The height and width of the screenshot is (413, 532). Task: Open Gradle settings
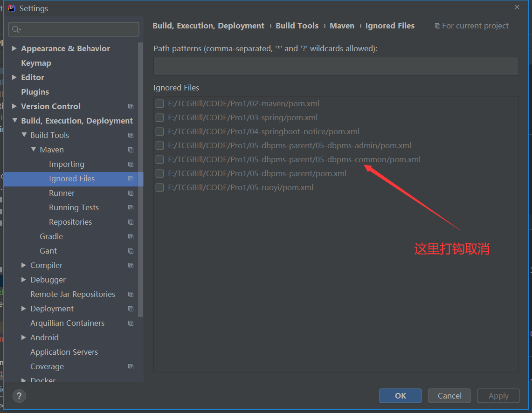(x=51, y=236)
